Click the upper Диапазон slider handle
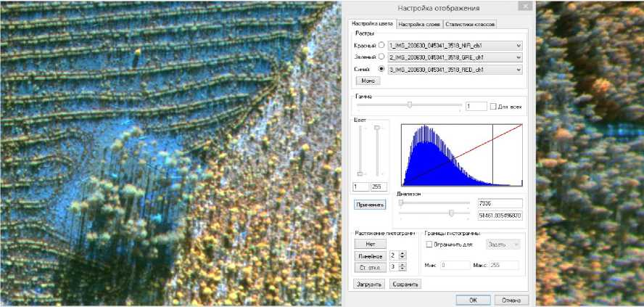 click(401, 202)
